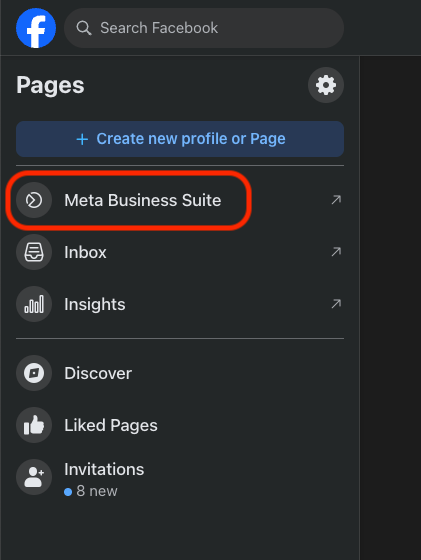Click plus sign in Create new profile button

point(82,139)
